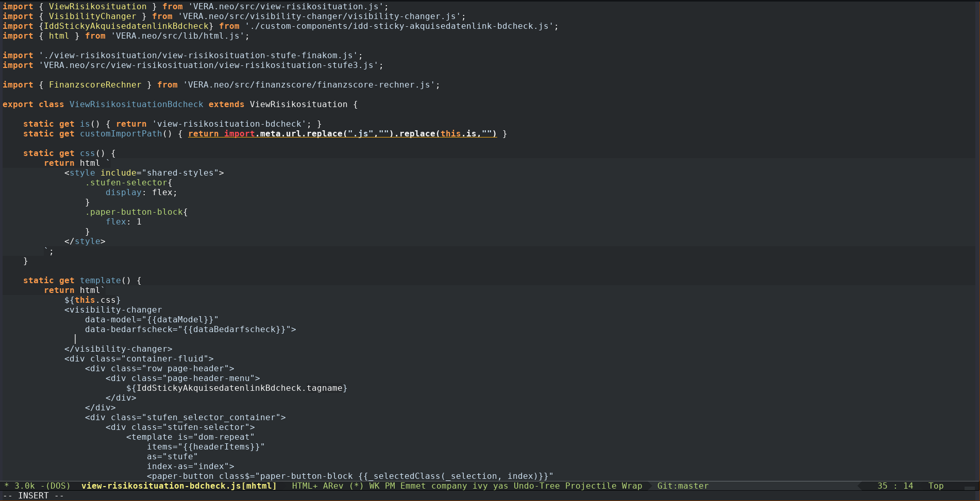This screenshot has width=980, height=501.
Task: Toggle the Wrap indicator in the modeline
Action: (632, 486)
